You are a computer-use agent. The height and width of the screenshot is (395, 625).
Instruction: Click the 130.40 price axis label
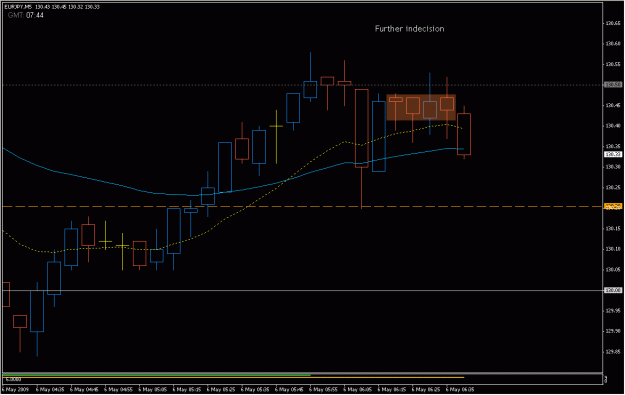[x=613, y=126]
